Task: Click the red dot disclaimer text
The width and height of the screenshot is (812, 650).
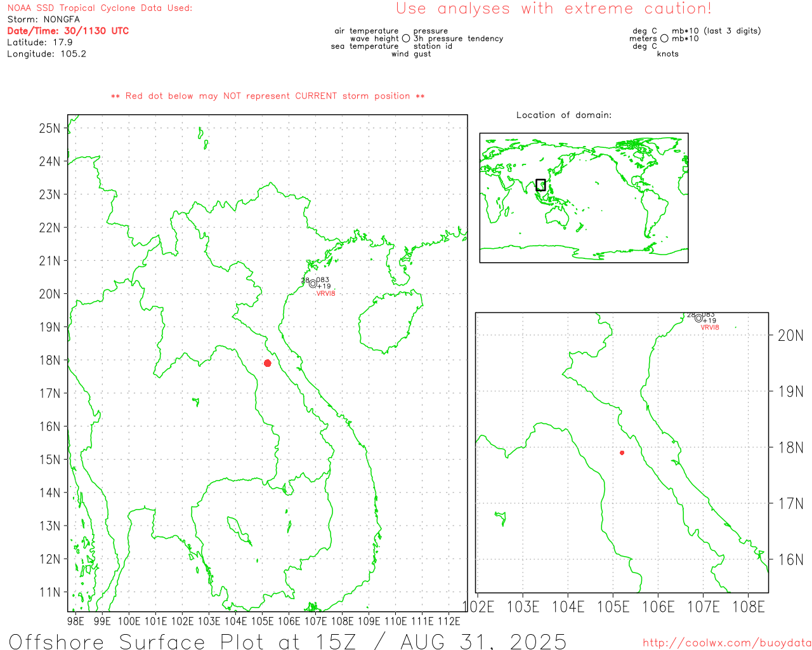Action: (268, 96)
